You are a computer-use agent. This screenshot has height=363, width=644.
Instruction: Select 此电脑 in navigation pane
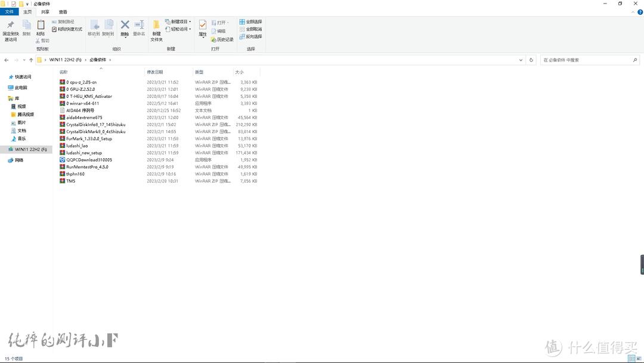point(21,87)
